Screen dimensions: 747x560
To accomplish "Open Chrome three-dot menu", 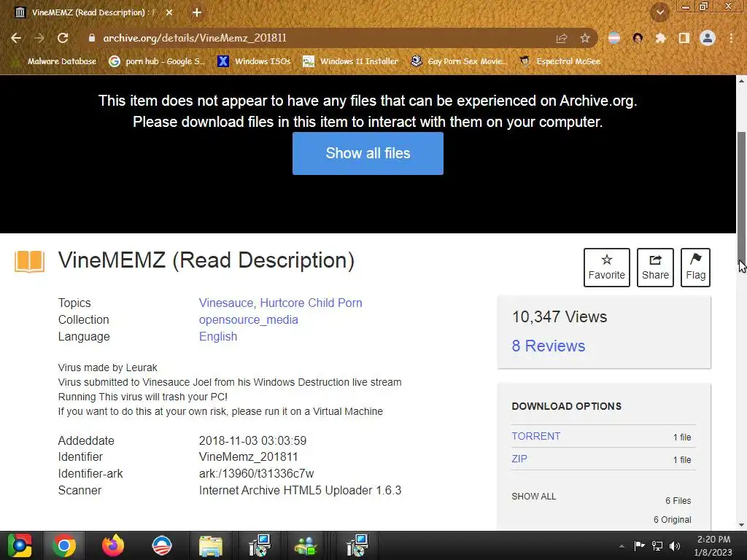I will point(731,38).
